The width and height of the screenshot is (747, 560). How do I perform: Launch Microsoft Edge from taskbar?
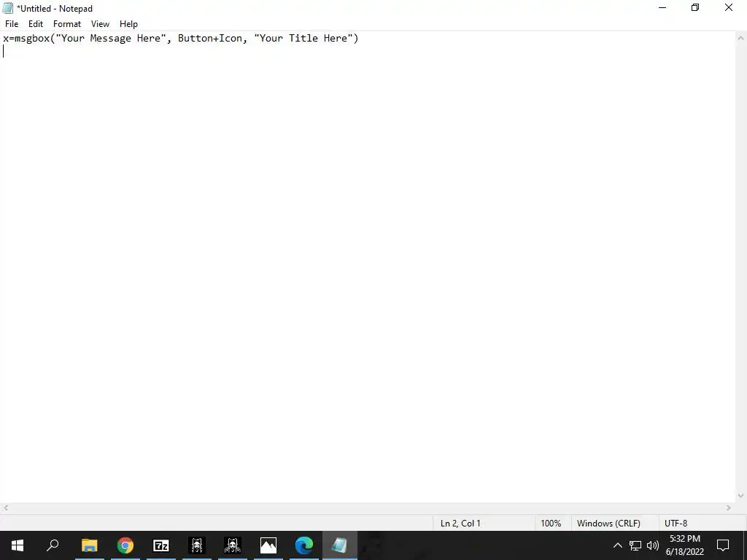(x=304, y=545)
